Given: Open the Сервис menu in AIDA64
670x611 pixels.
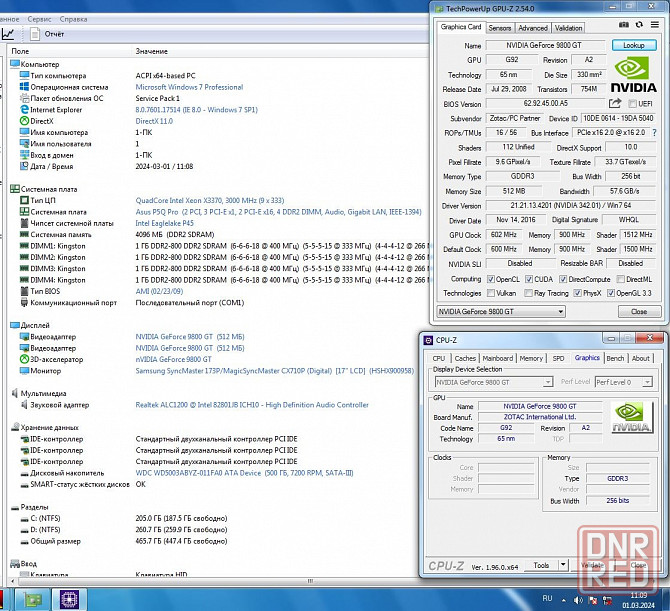Looking at the screenshot, I should point(39,19).
